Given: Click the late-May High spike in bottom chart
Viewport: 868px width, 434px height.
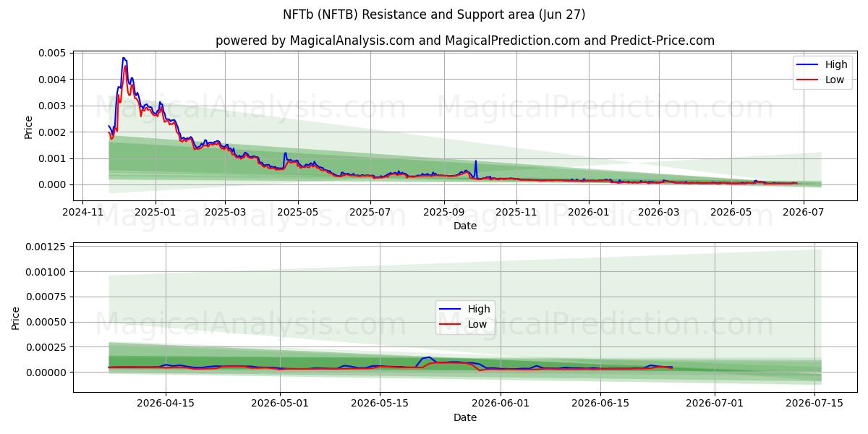Looking at the screenshot, I should (428, 357).
